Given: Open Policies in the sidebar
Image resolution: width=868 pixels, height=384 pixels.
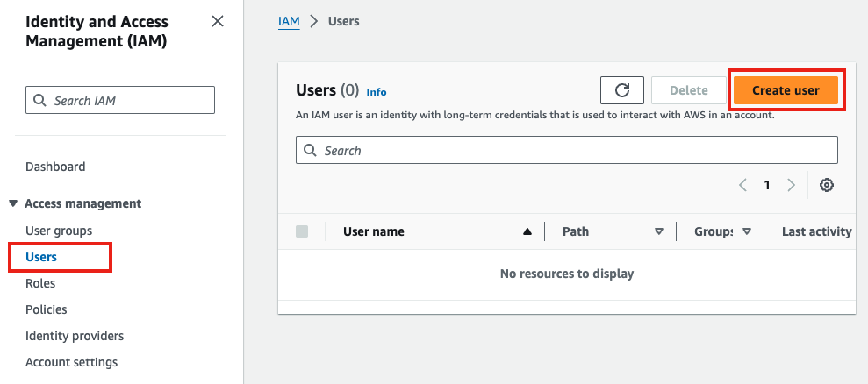Looking at the screenshot, I should [x=46, y=309].
